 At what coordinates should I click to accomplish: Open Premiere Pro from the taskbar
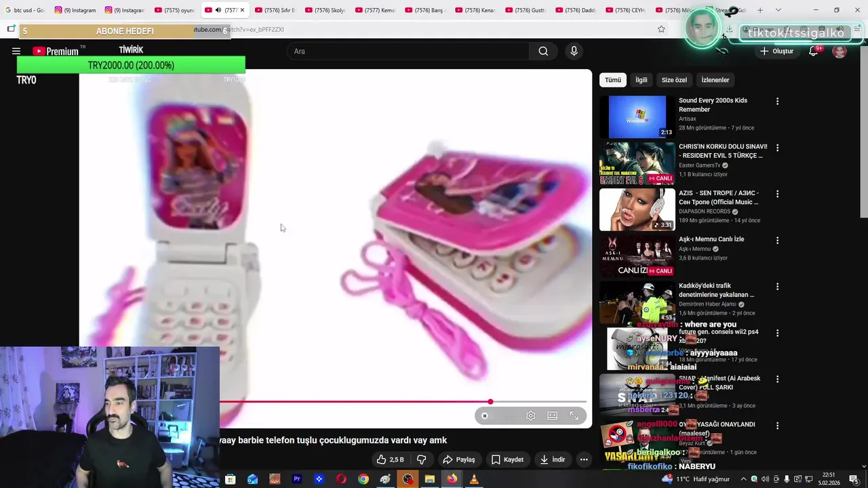click(x=296, y=479)
